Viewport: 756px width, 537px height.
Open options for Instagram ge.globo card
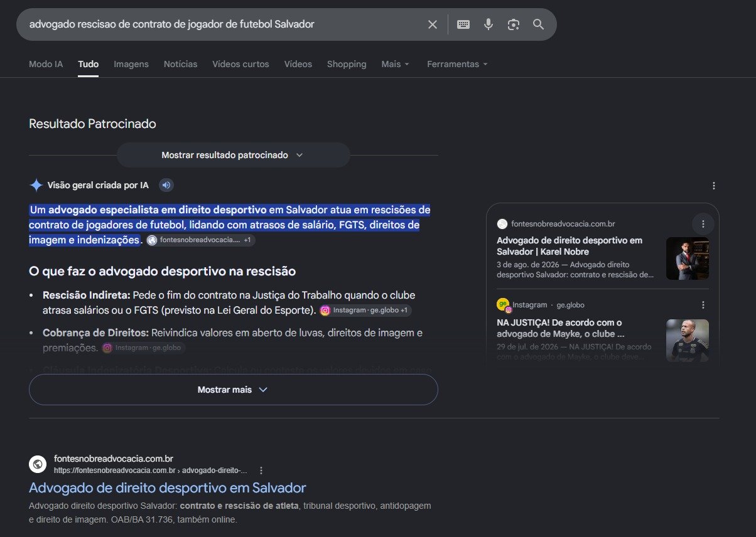pyautogui.click(x=703, y=305)
